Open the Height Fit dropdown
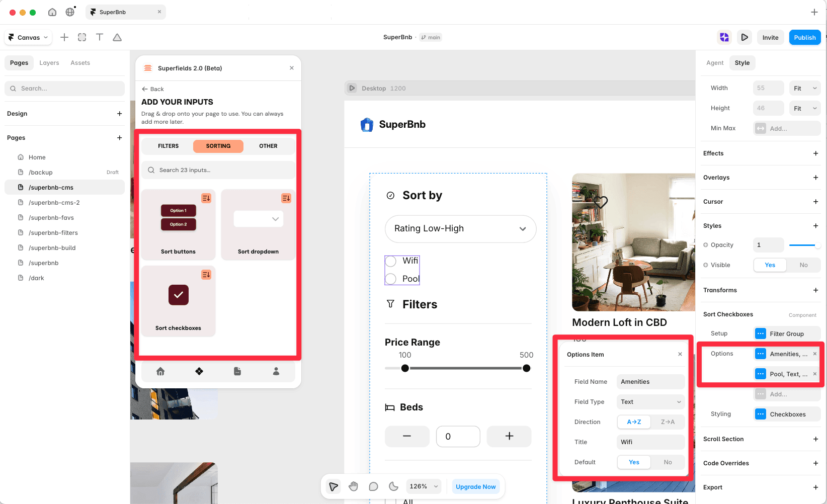This screenshot has height=504, width=827. pyautogui.click(x=805, y=108)
